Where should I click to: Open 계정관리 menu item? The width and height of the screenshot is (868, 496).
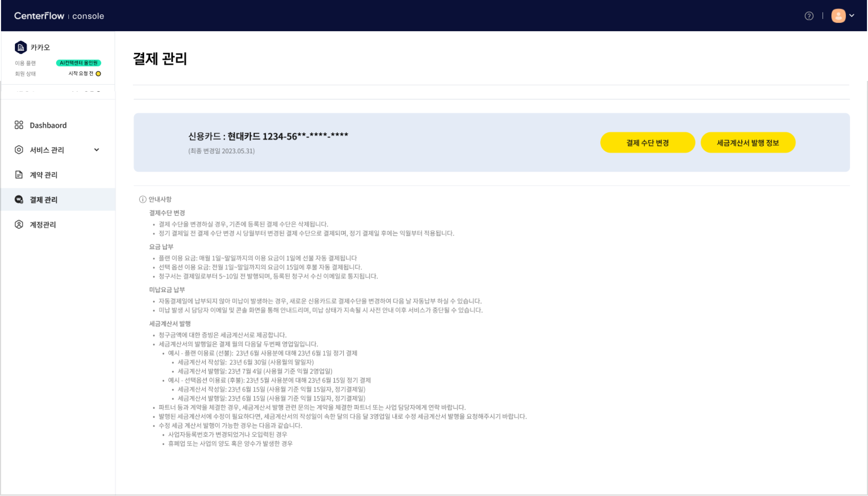click(x=43, y=225)
